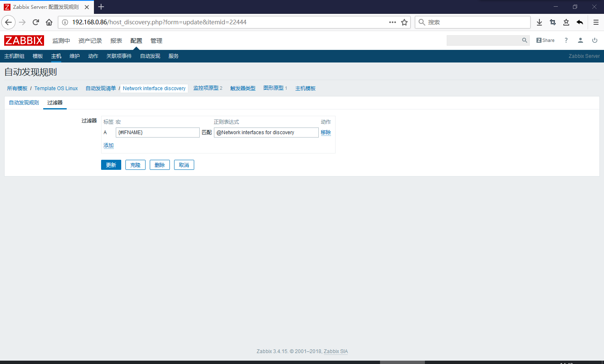Click the browser back arrow button
This screenshot has height=364, width=604.
click(8, 22)
